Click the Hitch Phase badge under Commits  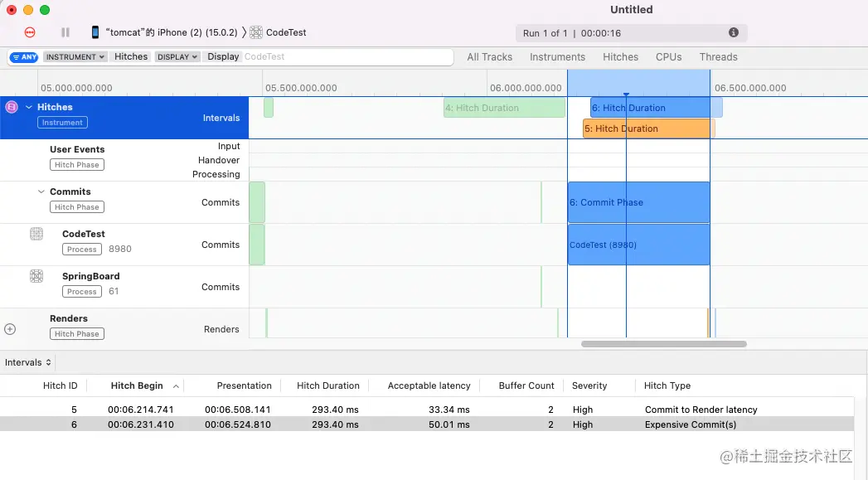(77, 207)
